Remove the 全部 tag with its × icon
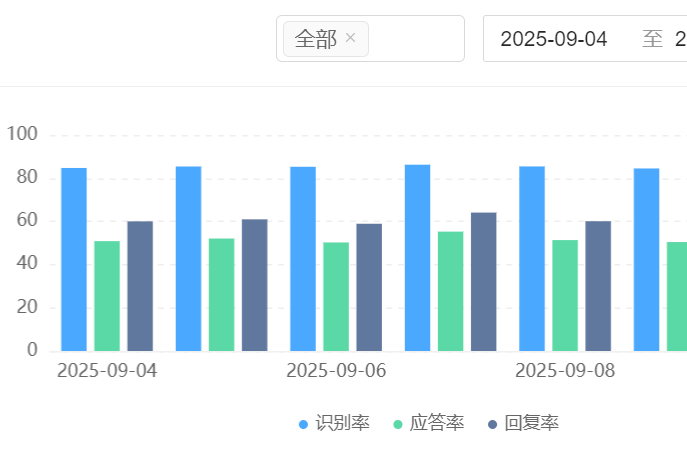Viewport: 687px width, 464px height. click(x=350, y=39)
